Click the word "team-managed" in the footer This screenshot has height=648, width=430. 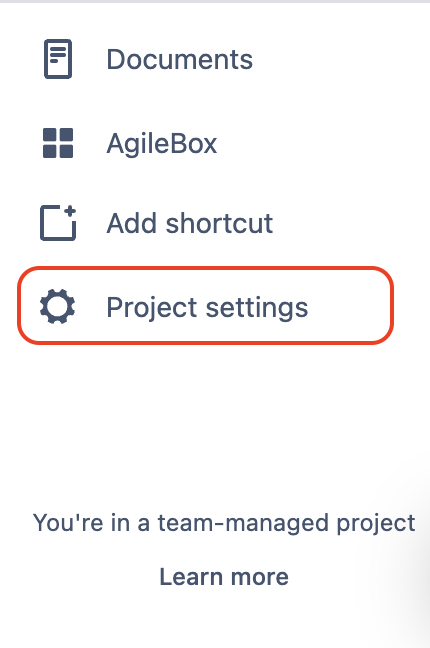coord(246,523)
